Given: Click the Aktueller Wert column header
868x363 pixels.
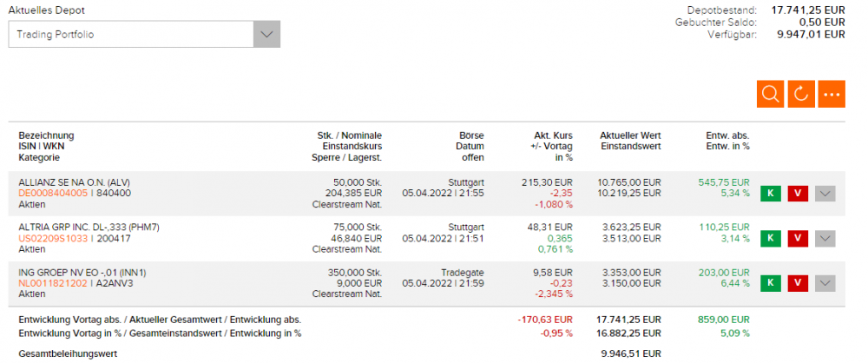Looking at the screenshot, I should pyautogui.click(x=630, y=135).
